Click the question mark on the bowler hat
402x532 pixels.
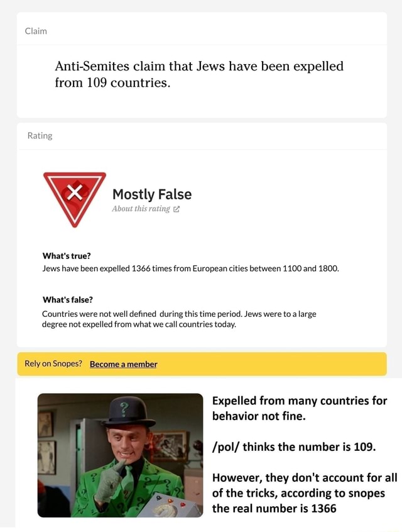124,408
